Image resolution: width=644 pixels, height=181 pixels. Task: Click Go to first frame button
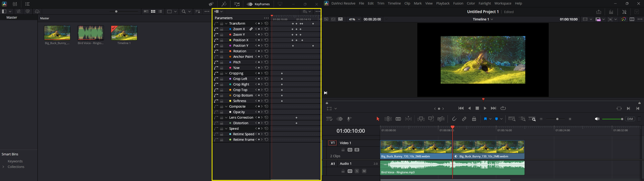(x=461, y=108)
